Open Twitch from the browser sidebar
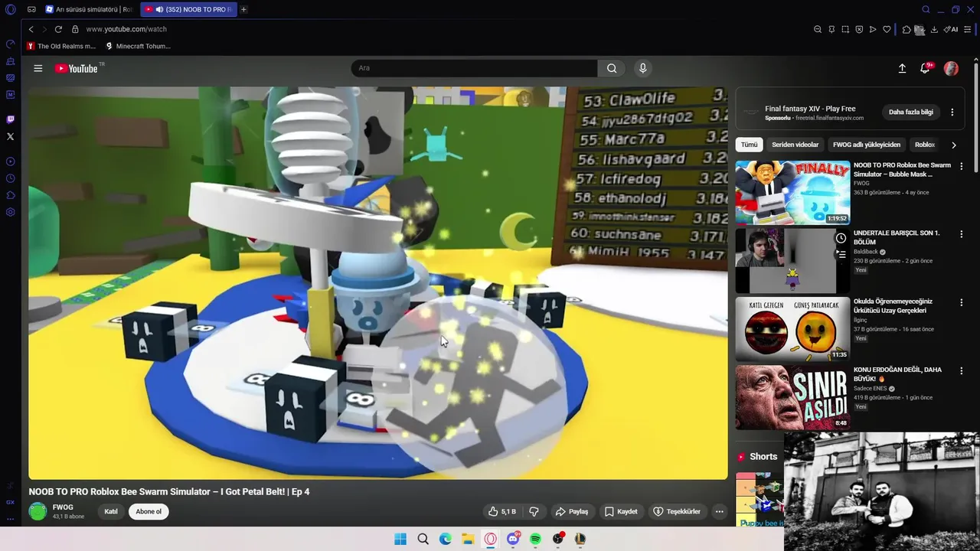 [x=11, y=119]
